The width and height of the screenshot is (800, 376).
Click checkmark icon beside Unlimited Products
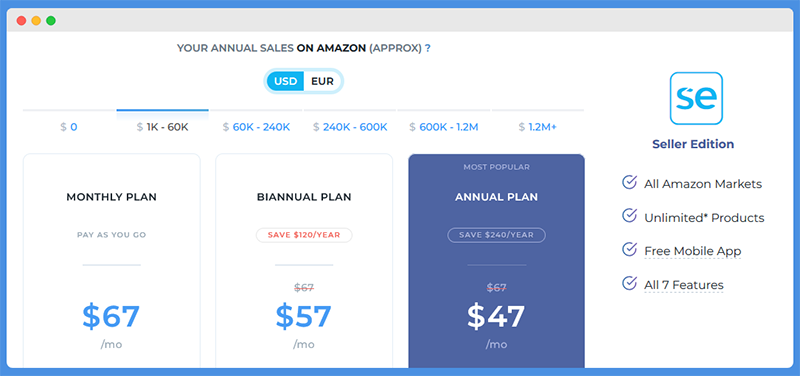630,216
